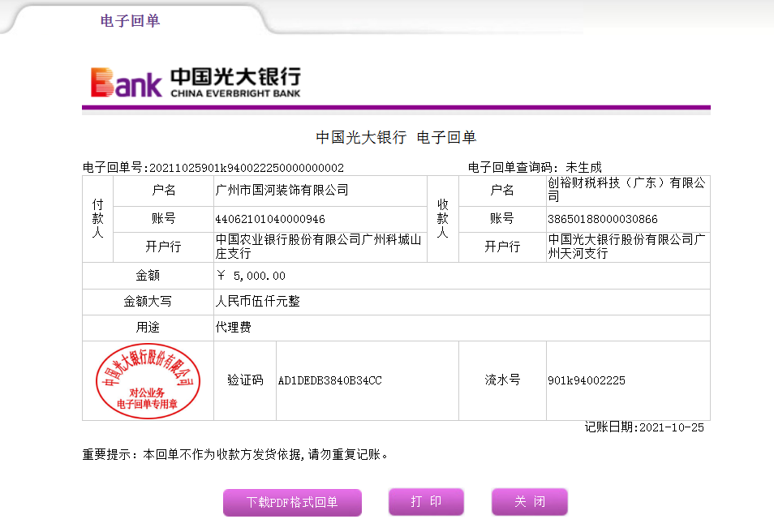Click the 用途 label cell
Image resolution: width=774 pixels, height=532 pixels.
pos(148,328)
